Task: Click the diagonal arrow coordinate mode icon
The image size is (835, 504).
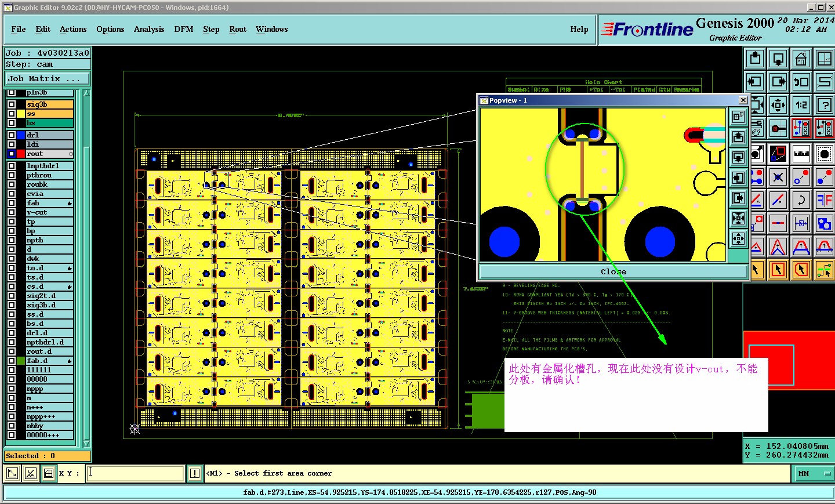Action: pyautogui.click(x=12, y=473)
